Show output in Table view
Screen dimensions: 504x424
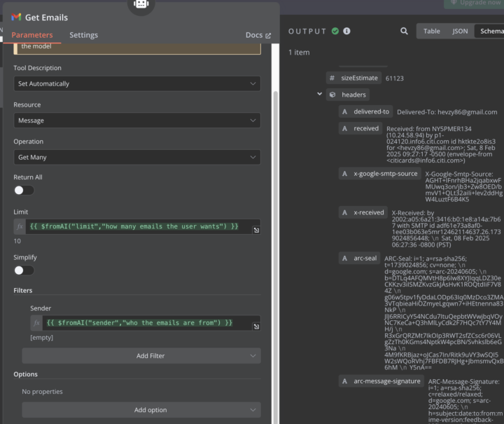coord(432,31)
